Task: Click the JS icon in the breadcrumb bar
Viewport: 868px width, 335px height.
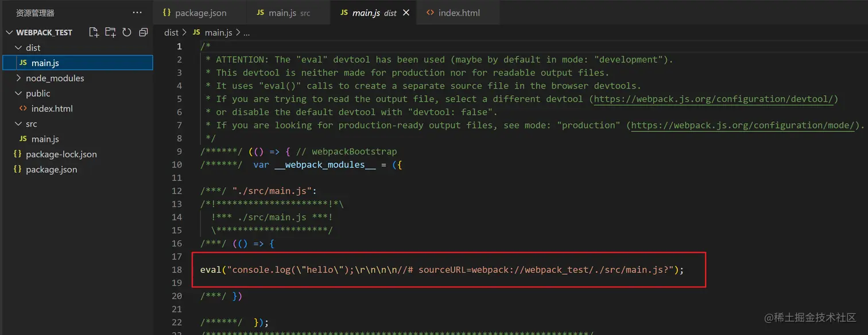Action: tap(197, 33)
